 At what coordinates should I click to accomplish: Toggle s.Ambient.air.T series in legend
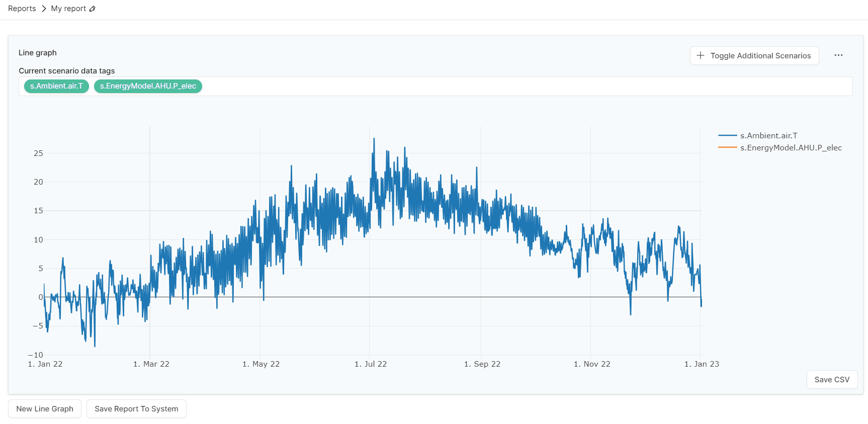[768, 136]
